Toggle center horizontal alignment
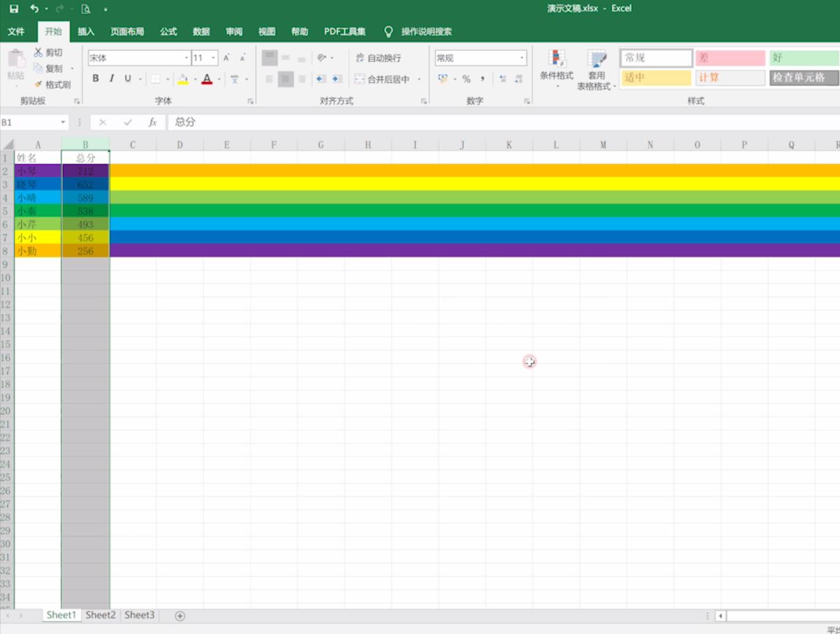Viewport: 840px width, 634px height. [x=286, y=79]
